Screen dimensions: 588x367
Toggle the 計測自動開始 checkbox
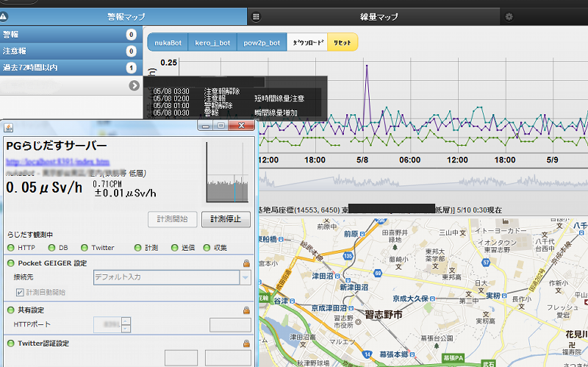point(19,292)
